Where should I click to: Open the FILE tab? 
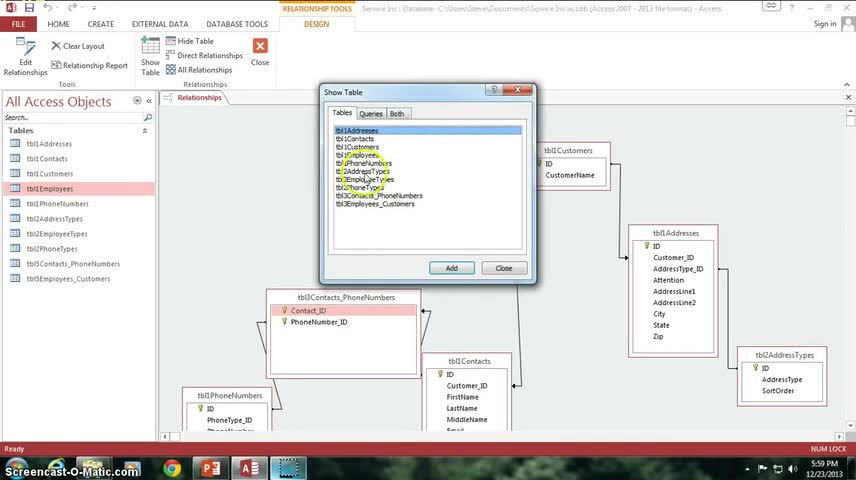coord(19,24)
